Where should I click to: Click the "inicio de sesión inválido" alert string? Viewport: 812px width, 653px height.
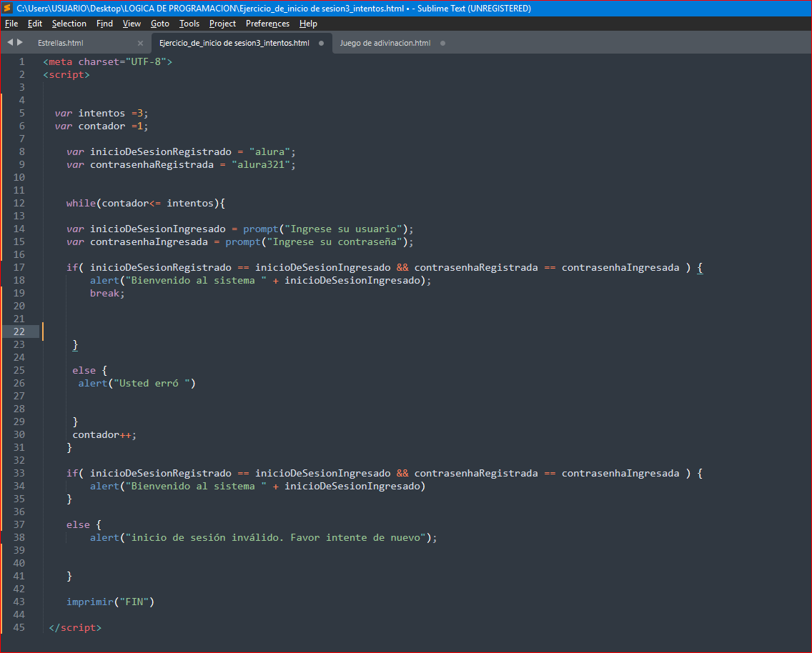tap(275, 537)
